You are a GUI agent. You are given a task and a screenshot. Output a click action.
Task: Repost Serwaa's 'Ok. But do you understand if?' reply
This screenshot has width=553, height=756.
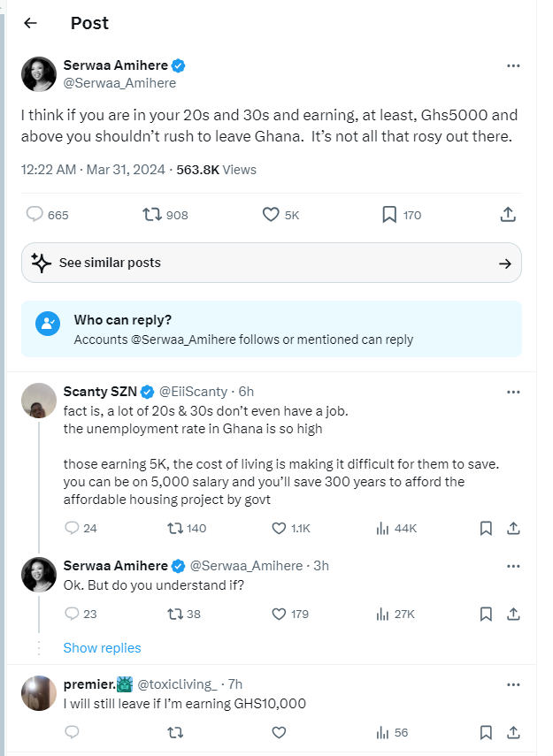tap(175, 614)
